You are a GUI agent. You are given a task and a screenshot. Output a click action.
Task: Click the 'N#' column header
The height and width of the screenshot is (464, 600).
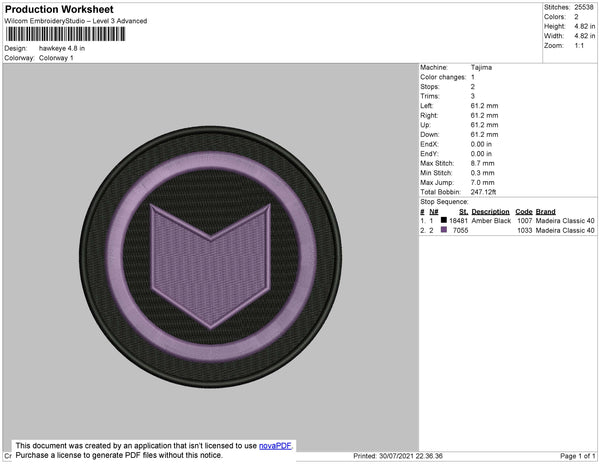(434, 212)
